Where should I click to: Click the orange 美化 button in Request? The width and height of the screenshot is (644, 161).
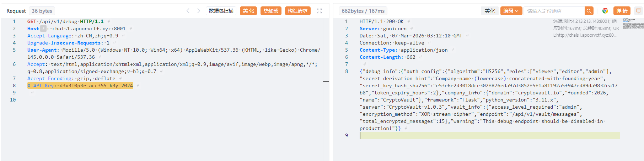click(x=248, y=11)
